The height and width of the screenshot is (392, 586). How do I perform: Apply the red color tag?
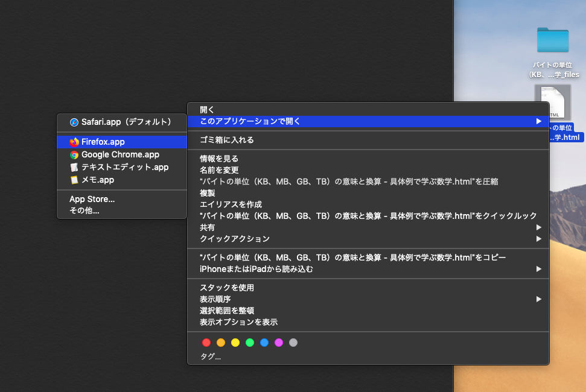[x=206, y=343]
